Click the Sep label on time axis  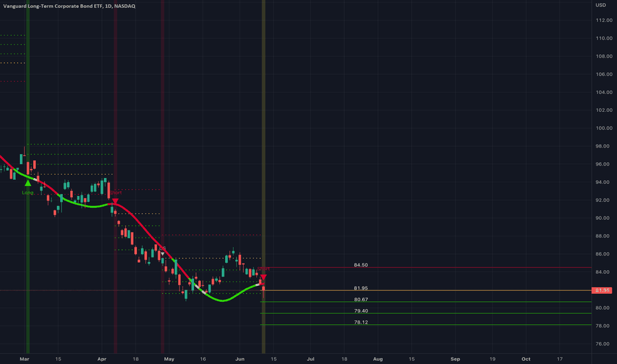pos(455,359)
